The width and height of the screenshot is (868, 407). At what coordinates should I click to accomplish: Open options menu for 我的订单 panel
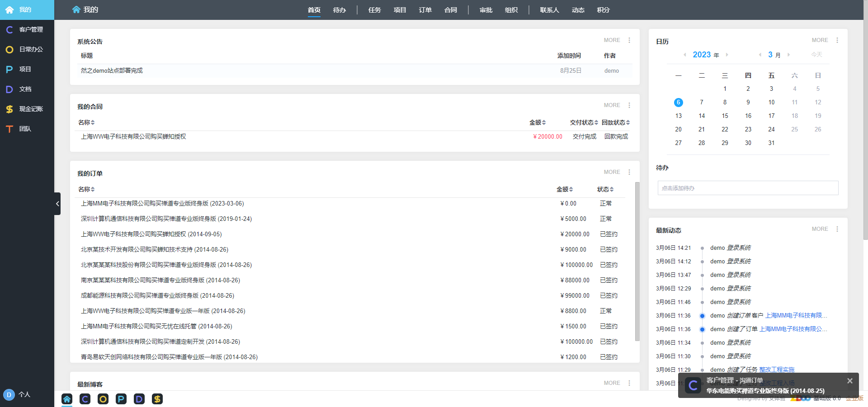coord(629,172)
